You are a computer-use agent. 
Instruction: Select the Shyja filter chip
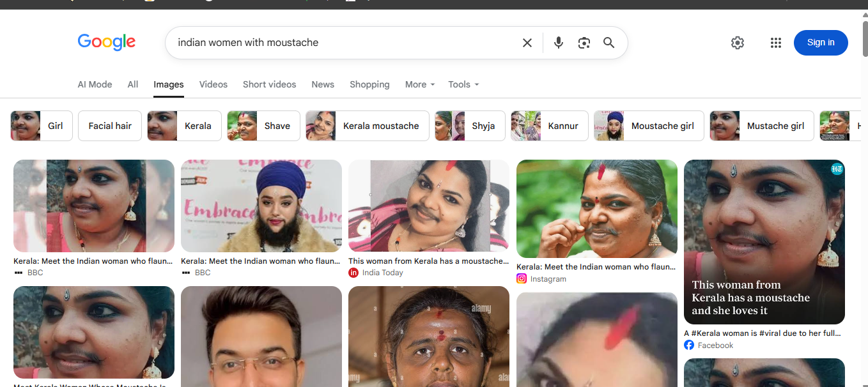pos(470,126)
